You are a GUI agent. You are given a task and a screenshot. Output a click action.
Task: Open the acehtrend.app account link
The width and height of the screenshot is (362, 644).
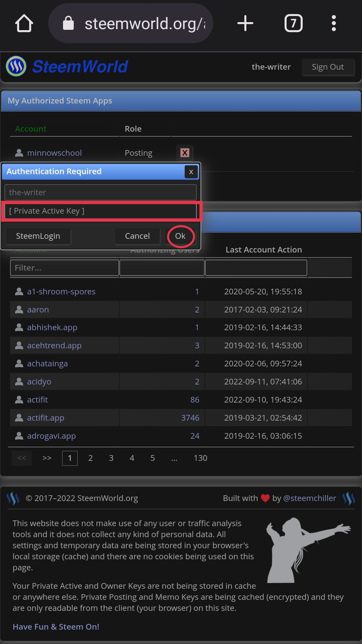[54, 346]
